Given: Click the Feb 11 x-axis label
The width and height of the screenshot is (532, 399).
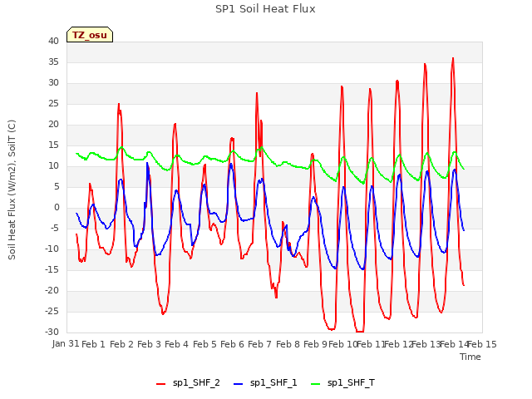Looking at the screenshot, I should (x=371, y=344).
